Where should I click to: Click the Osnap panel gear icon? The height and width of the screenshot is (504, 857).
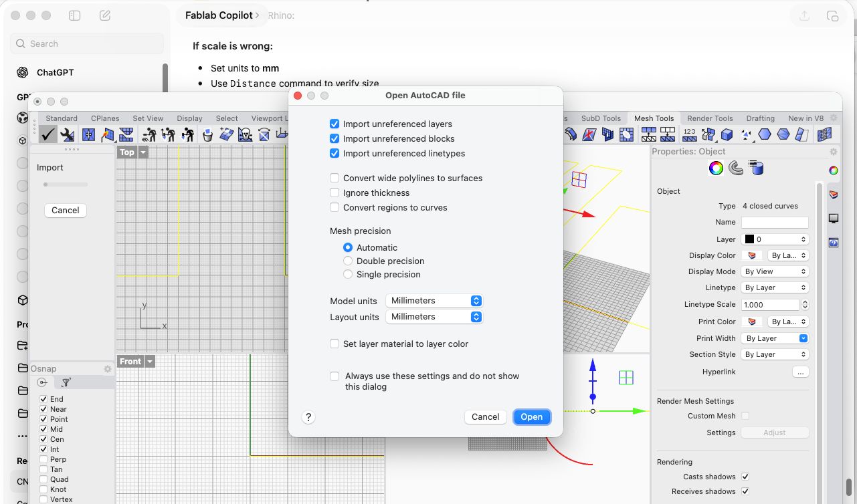pyautogui.click(x=108, y=369)
